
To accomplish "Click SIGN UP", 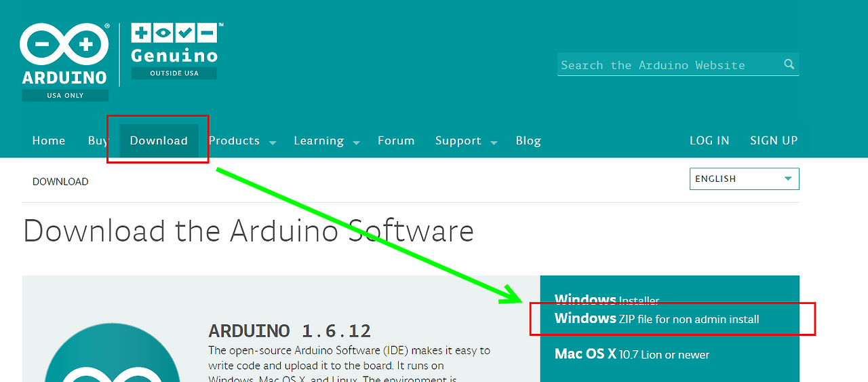I will click(774, 140).
